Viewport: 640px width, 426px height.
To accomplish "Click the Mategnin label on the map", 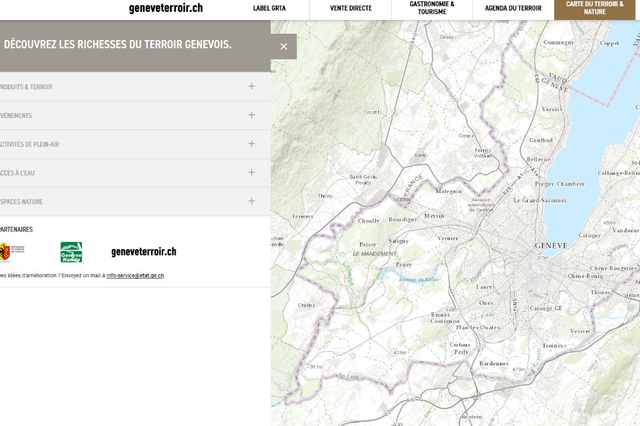I will pos(449,191).
